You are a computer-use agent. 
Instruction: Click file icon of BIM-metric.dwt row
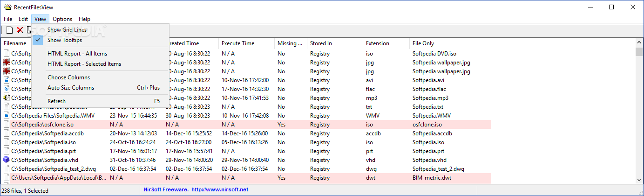pos(7,177)
